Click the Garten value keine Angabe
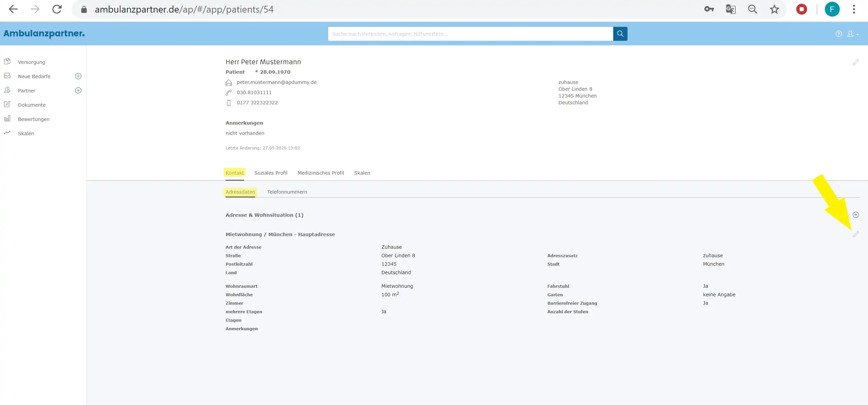This screenshot has width=868, height=405. pyautogui.click(x=719, y=295)
